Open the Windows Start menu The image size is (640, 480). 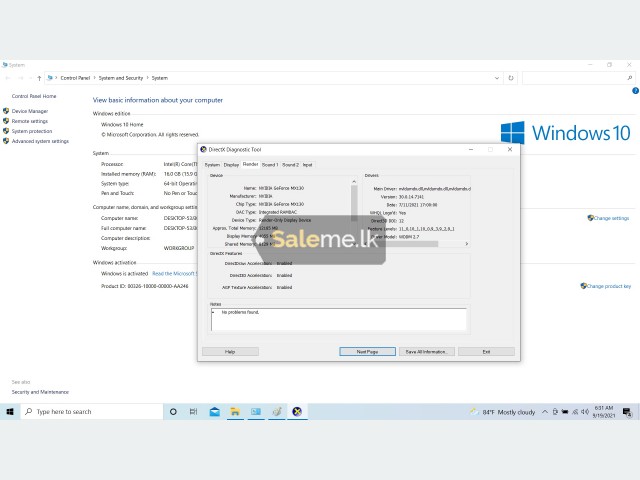pos(10,412)
